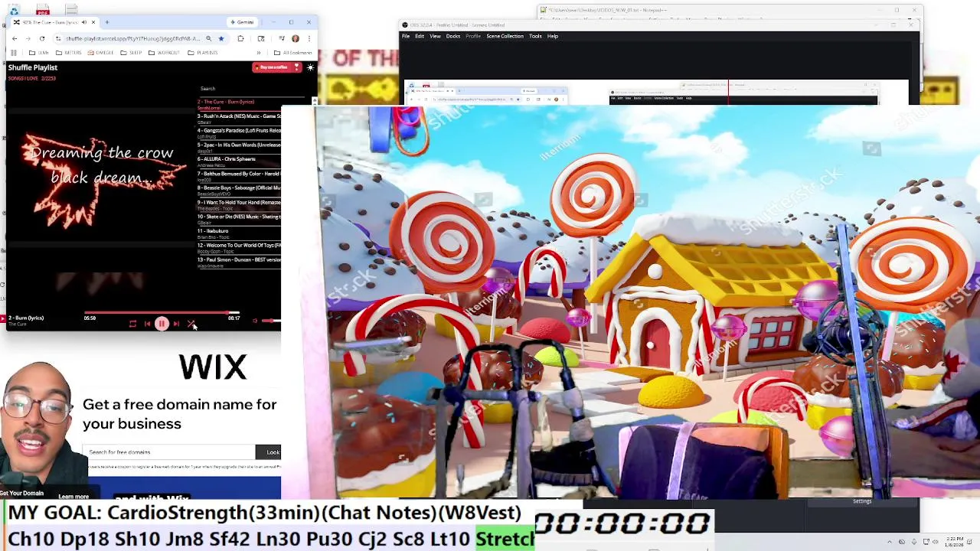Image resolution: width=980 pixels, height=551 pixels.
Task: Click the Wix 'Search for free domains' field
Action: point(170,452)
